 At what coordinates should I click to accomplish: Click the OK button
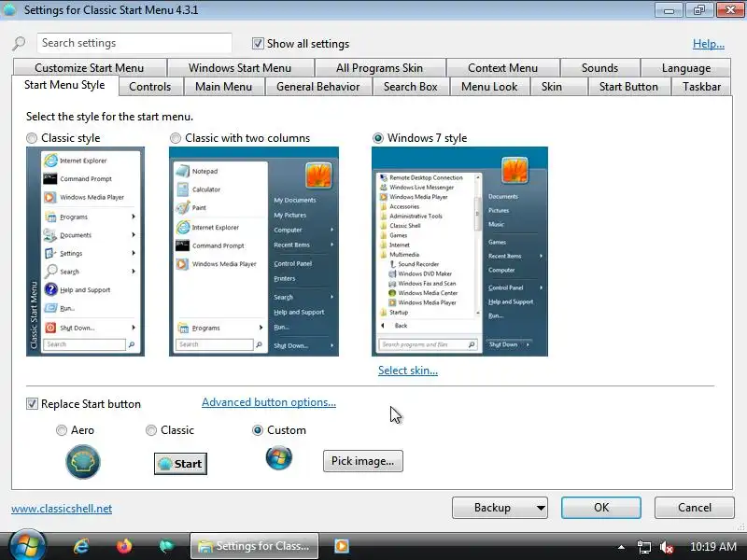pyautogui.click(x=601, y=508)
